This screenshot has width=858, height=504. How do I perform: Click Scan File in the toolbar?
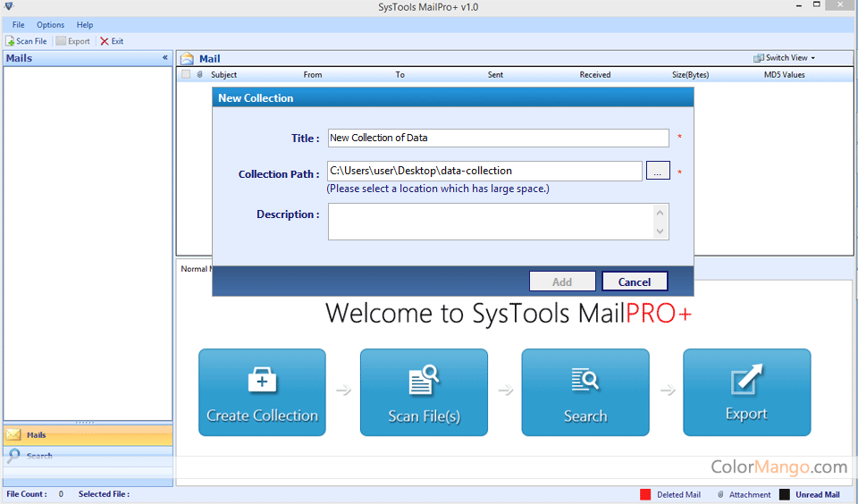(26, 41)
